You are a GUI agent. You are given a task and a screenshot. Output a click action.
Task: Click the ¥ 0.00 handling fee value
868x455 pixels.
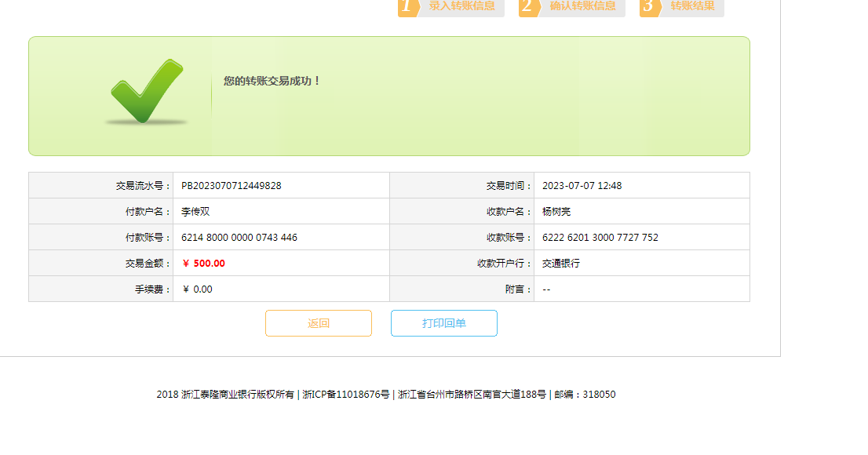click(x=197, y=289)
